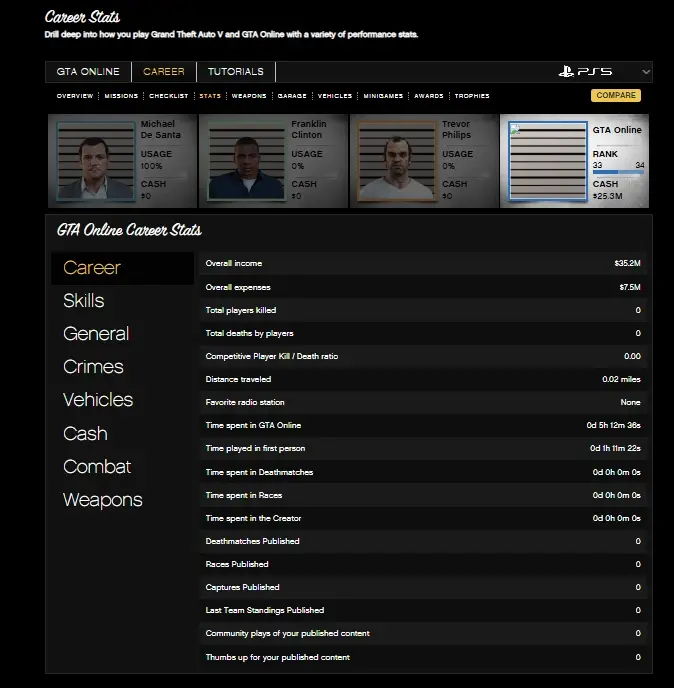The image size is (674, 688).
Task: Click the $7.5M expenses value
Action: [x=630, y=287]
